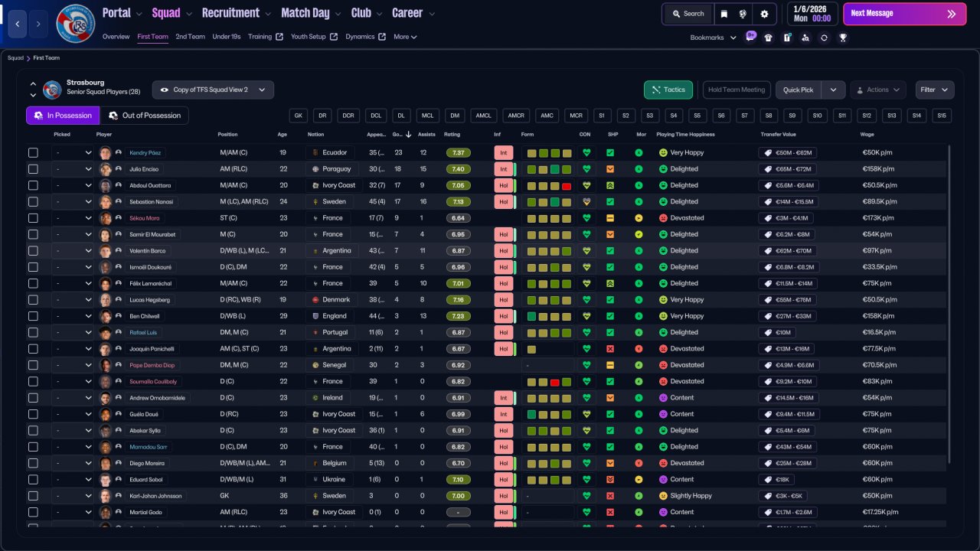Click Karl-Johan Johnsson's Slightly Happy face icon

click(663, 496)
